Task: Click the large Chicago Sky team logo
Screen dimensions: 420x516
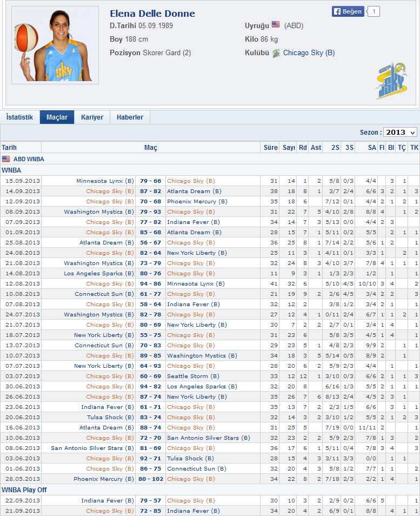Action: pyautogui.click(x=391, y=81)
